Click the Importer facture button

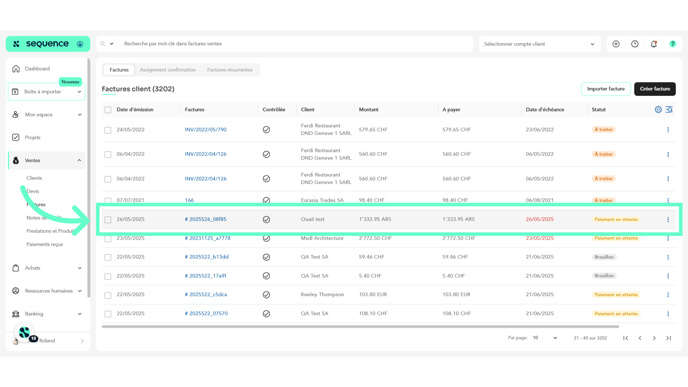[x=606, y=89]
